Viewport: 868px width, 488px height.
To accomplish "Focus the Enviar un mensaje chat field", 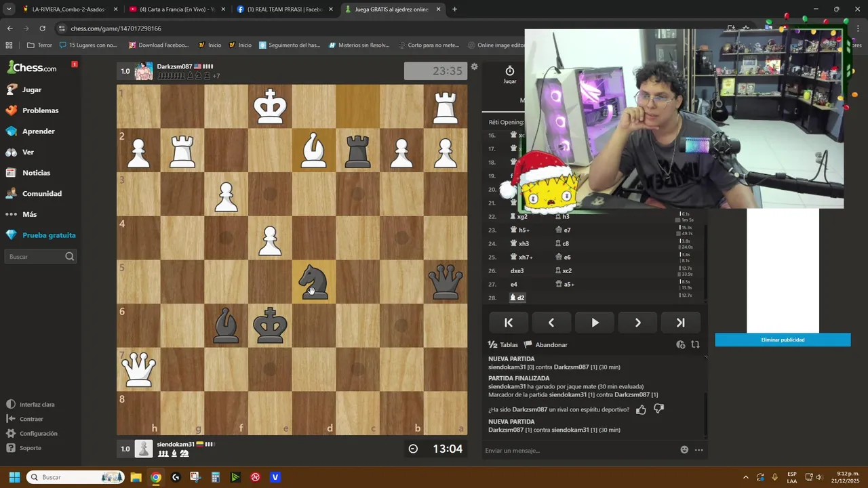I will (x=580, y=450).
